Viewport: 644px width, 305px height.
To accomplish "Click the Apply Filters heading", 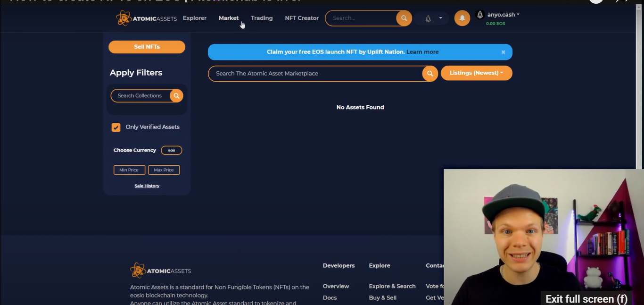I will coord(136,73).
